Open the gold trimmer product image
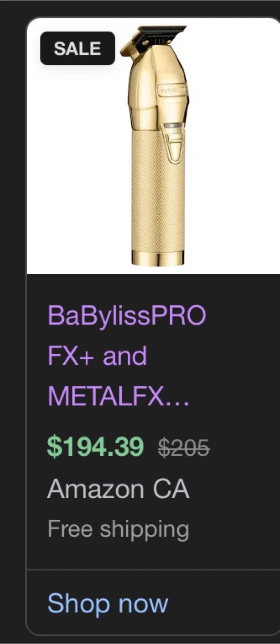The width and height of the screenshot is (280, 644). point(153,146)
